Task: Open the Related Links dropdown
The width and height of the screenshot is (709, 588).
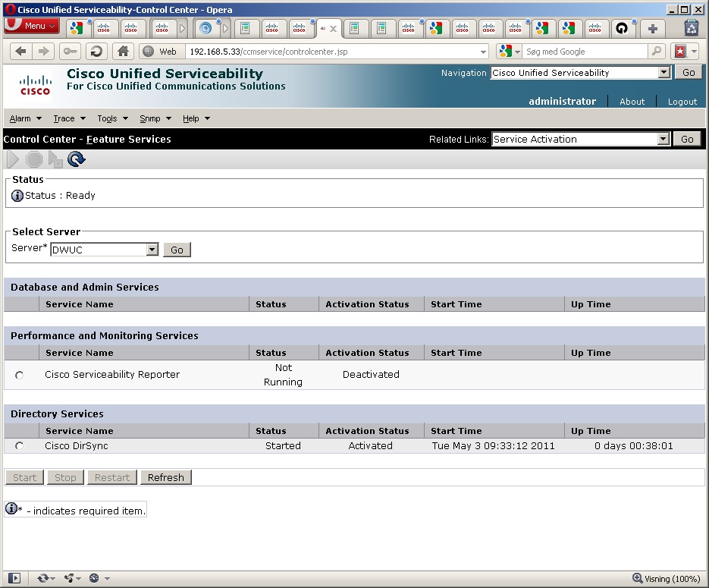Action: (x=581, y=140)
